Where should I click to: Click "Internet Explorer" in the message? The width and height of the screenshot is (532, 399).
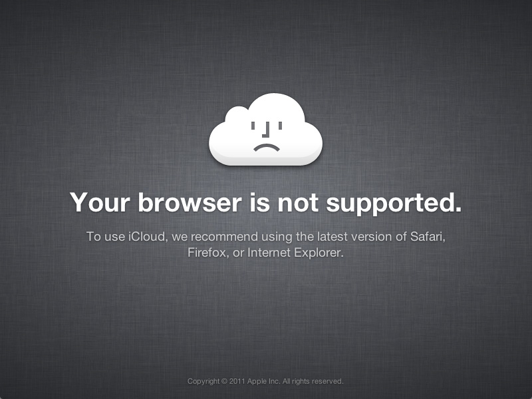coord(295,253)
